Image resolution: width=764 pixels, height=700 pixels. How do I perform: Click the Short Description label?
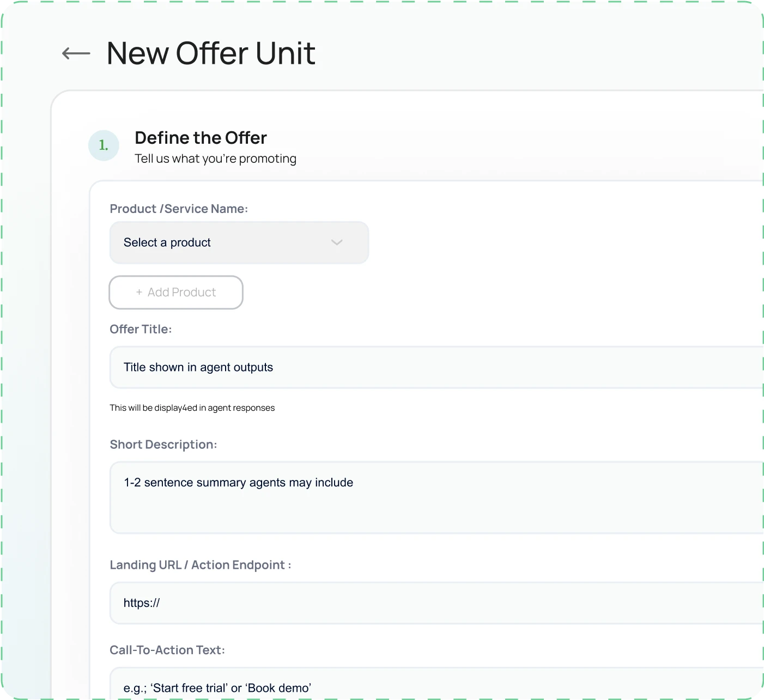click(163, 445)
